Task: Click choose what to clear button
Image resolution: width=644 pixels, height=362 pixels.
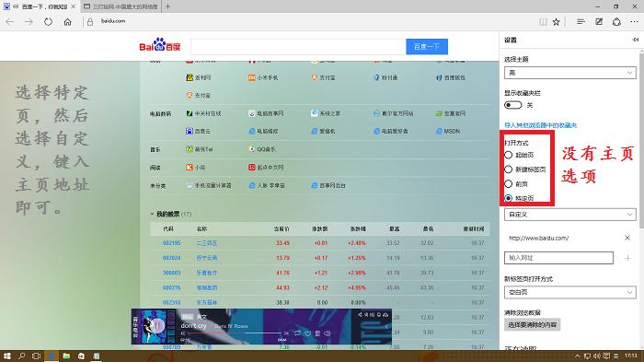Action: point(533,324)
